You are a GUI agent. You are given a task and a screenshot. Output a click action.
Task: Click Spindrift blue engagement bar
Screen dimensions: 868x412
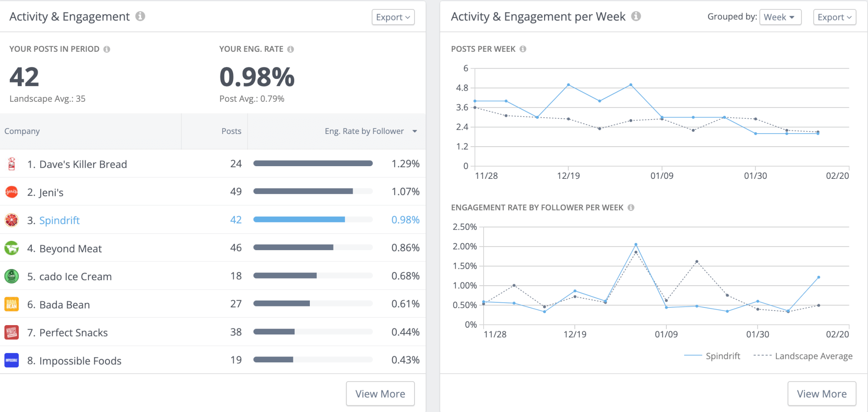click(x=299, y=219)
